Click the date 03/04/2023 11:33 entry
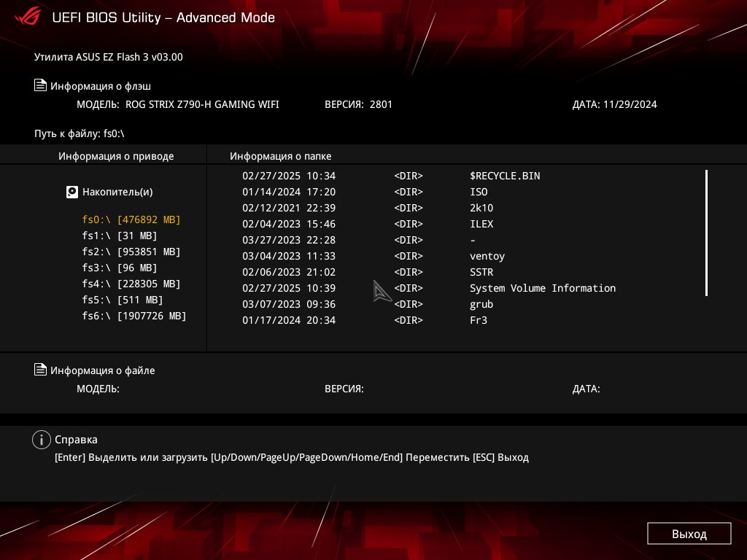This screenshot has height=560, width=747. 289,256
